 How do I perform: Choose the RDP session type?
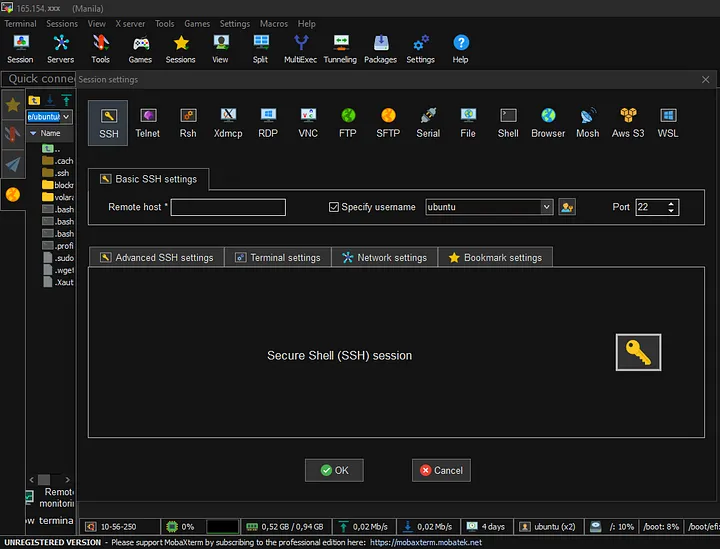[x=268, y=122]
